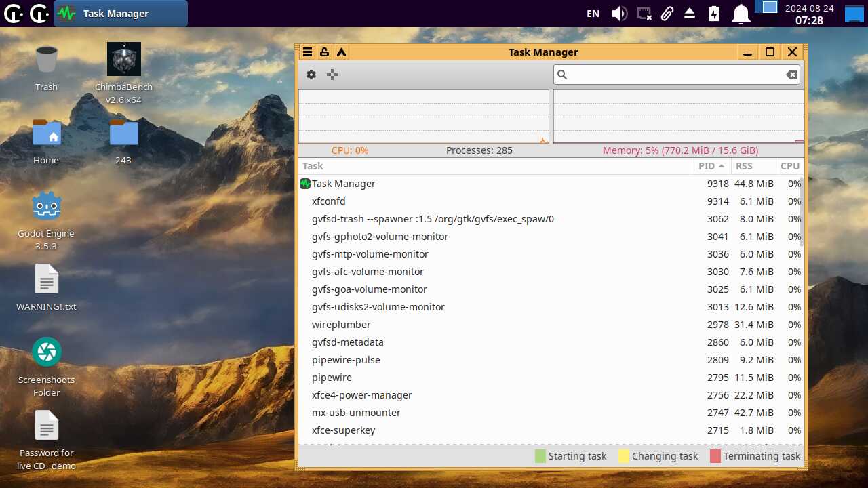Open the clipboard paperclip icon in panel

pos(667,14)
